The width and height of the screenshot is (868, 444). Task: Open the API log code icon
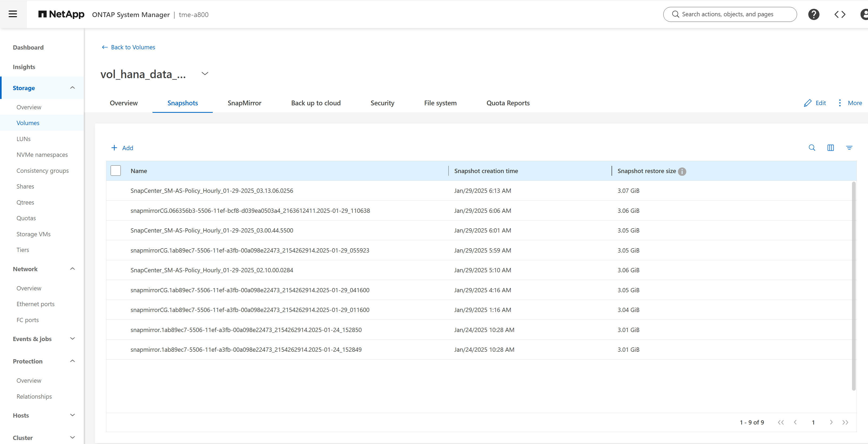(x=840, y=14)
